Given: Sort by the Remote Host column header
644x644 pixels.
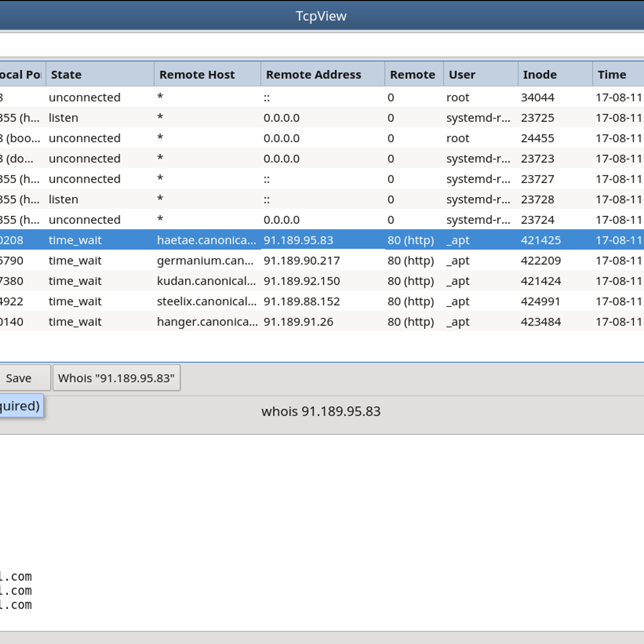Looking at the screenshot, I should [207, 74].
